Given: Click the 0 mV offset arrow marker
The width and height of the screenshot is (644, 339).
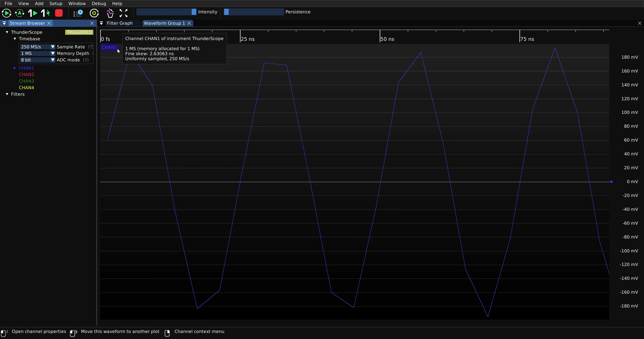Looking at the screenshot, I should [611, 182].
